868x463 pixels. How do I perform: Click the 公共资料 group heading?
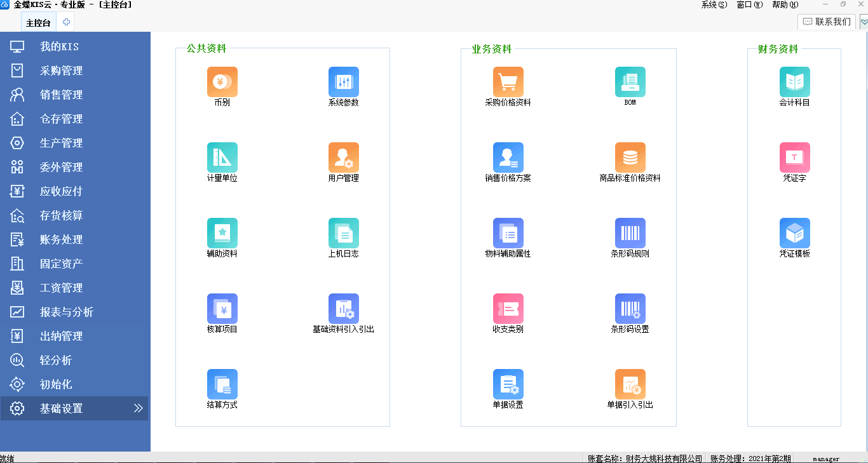coord(207,48)
